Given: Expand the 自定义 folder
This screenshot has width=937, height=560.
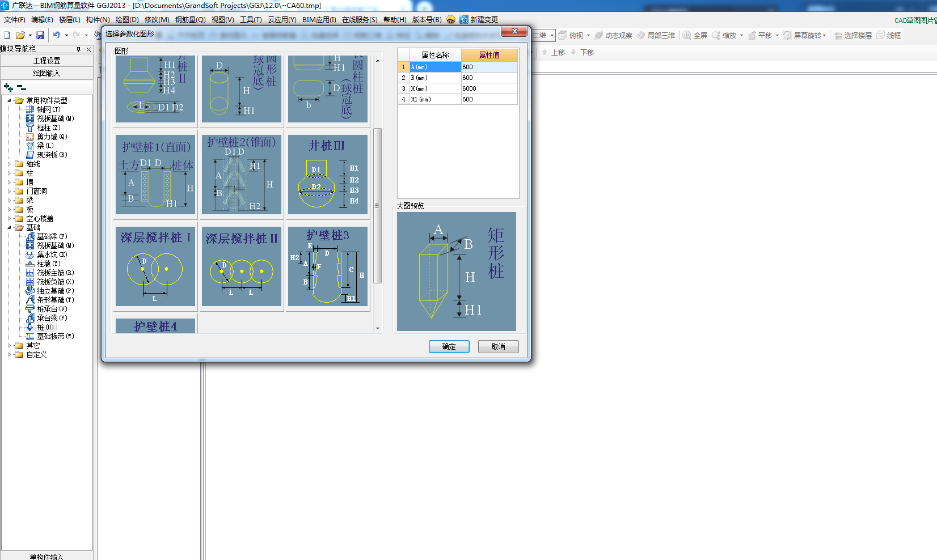Looking at the screenshot, I should click(9, 354).
